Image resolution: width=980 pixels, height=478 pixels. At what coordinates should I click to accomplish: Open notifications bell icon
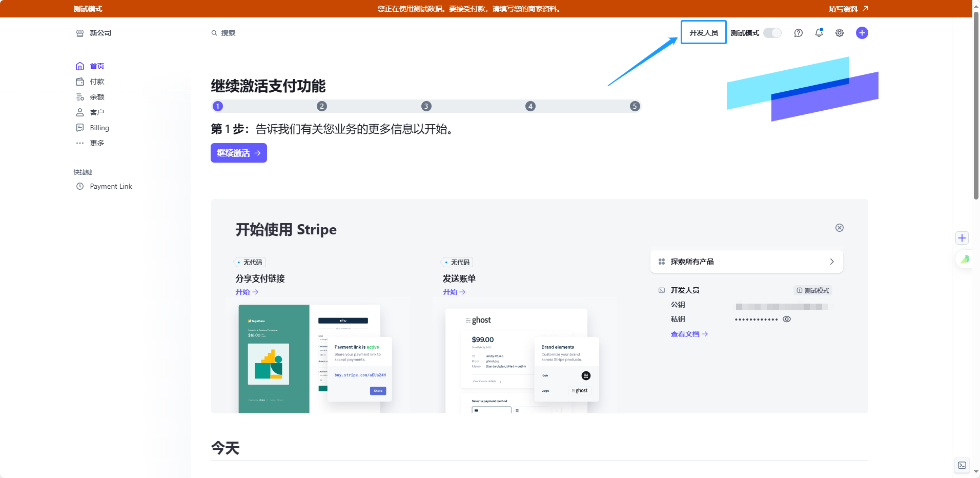point(819,33)
